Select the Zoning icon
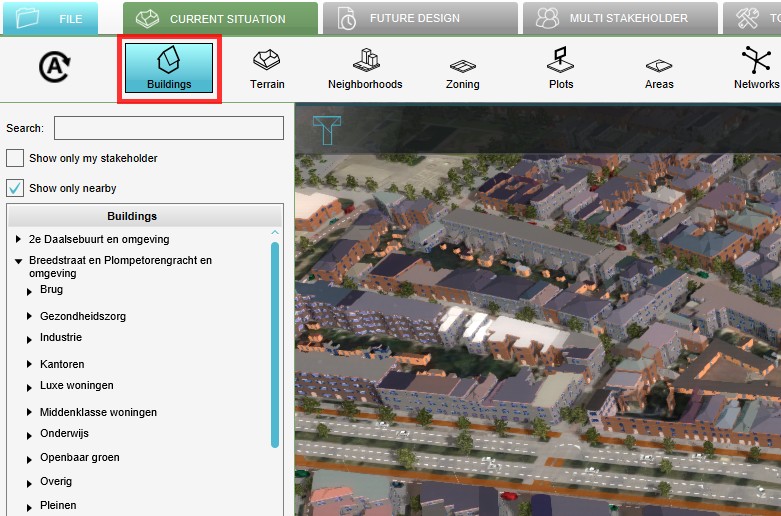Viewport: 781px width, 516px height. (x=462, y=68)
